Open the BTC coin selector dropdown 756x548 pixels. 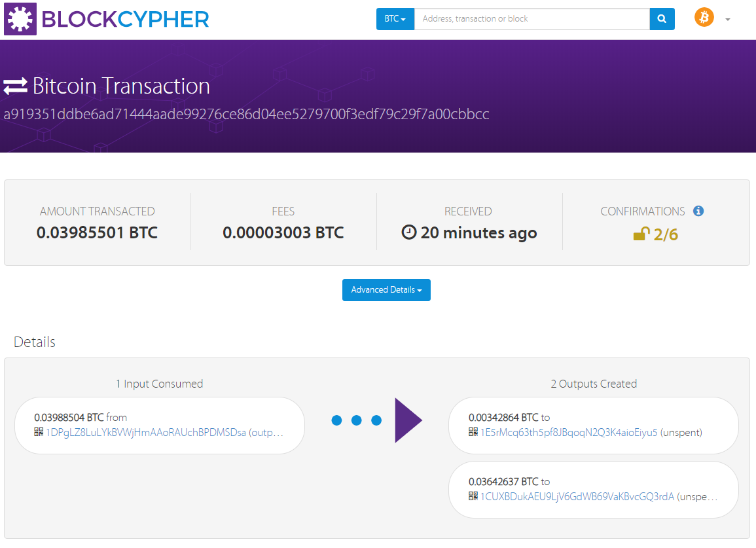pyautogui.click(x=395, y=19)
